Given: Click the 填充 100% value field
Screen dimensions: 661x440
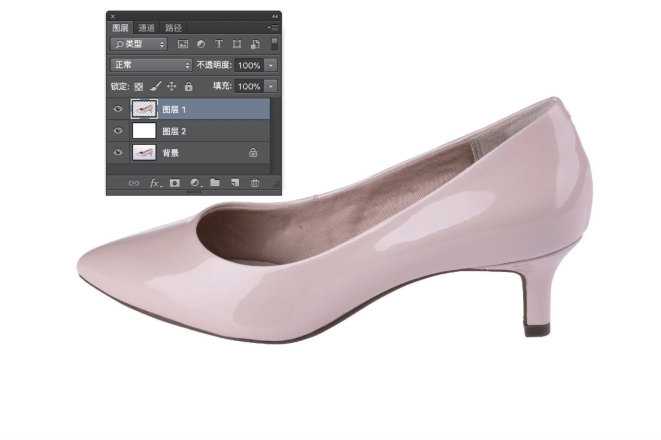Looking at the screenshot, I should click(x=249, y=86).
